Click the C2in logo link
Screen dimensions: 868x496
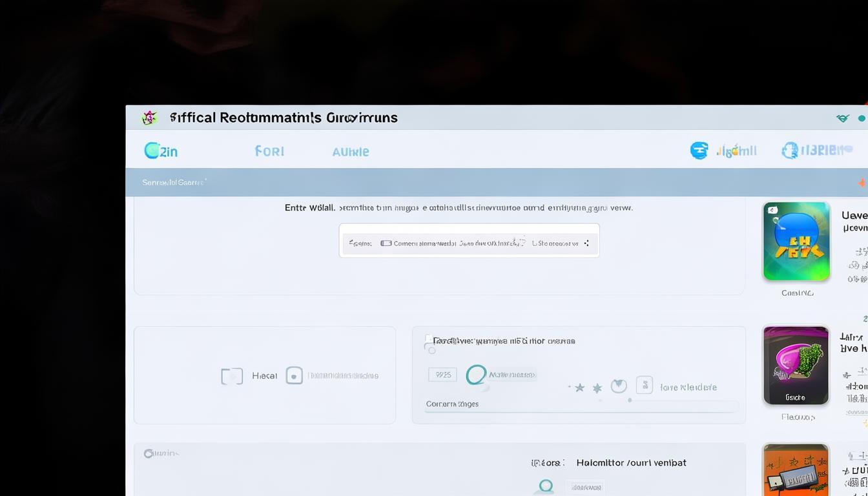160,151
